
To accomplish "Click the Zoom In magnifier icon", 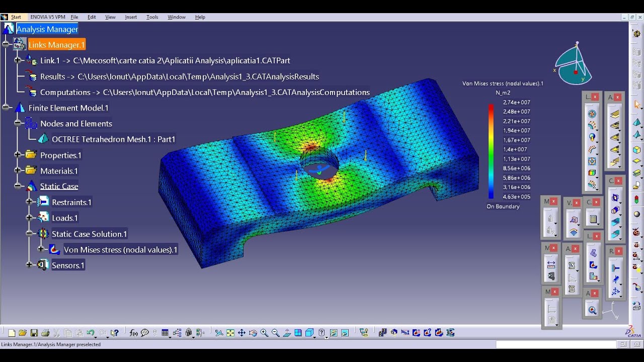I will click(x=264, y=333).
